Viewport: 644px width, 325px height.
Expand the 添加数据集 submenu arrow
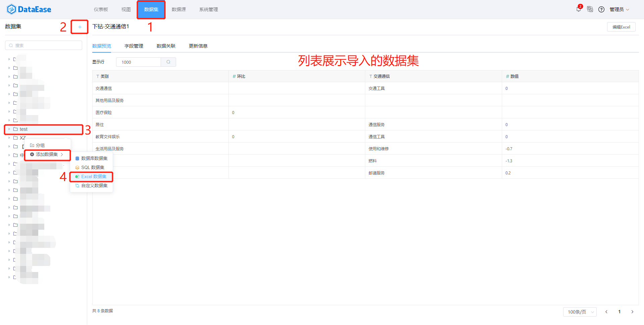point(62,155)
